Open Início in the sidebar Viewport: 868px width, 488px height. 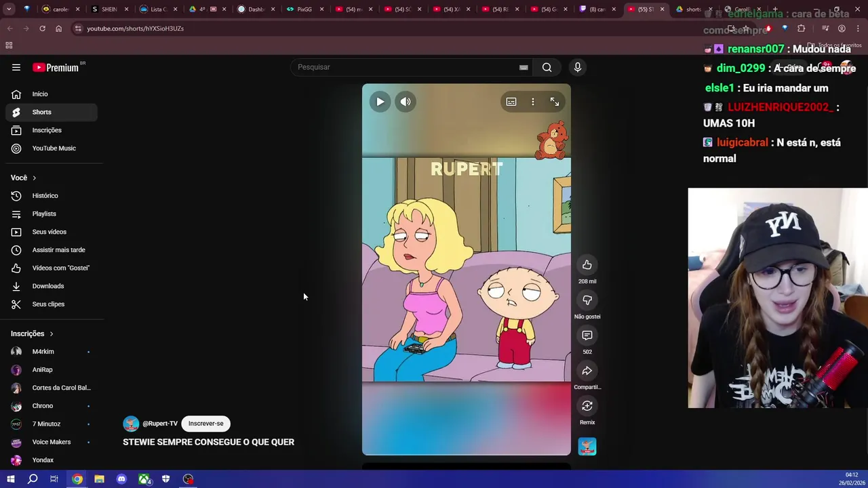[52, 94]
